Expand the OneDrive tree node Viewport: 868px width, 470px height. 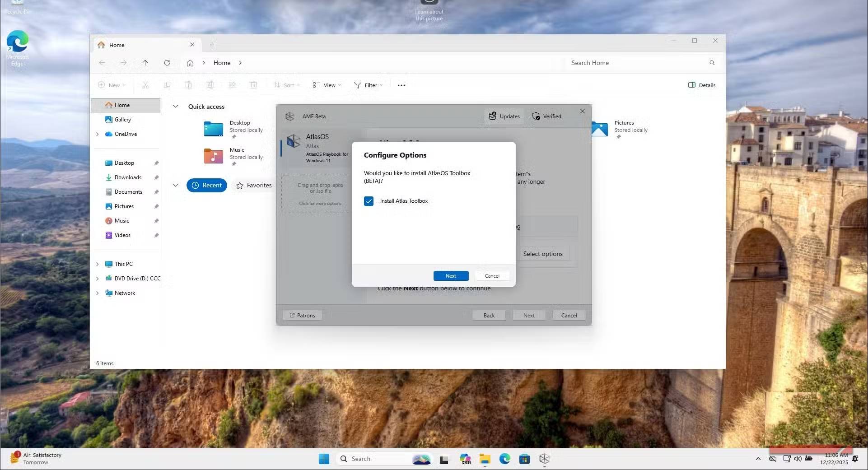pos(97,134)
